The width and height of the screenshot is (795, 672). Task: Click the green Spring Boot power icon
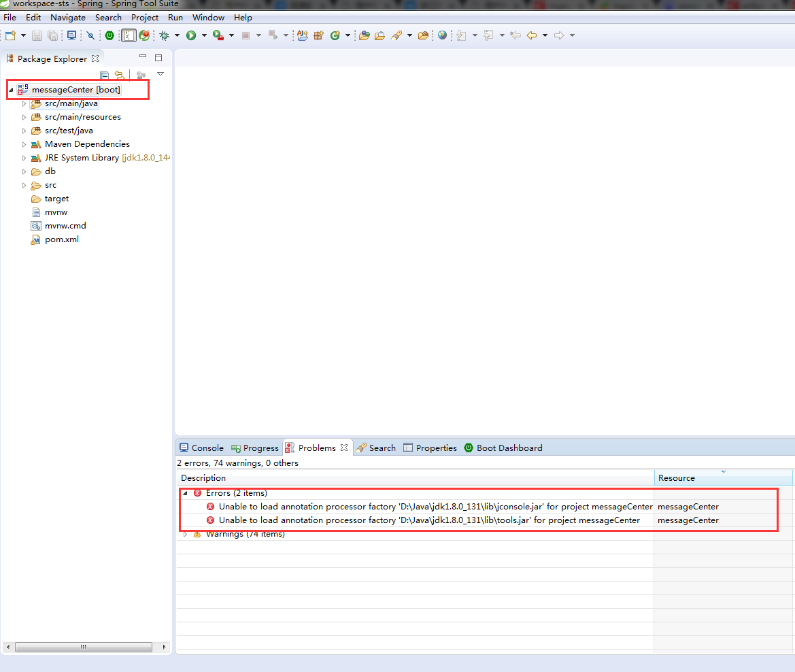click(109, 35)
